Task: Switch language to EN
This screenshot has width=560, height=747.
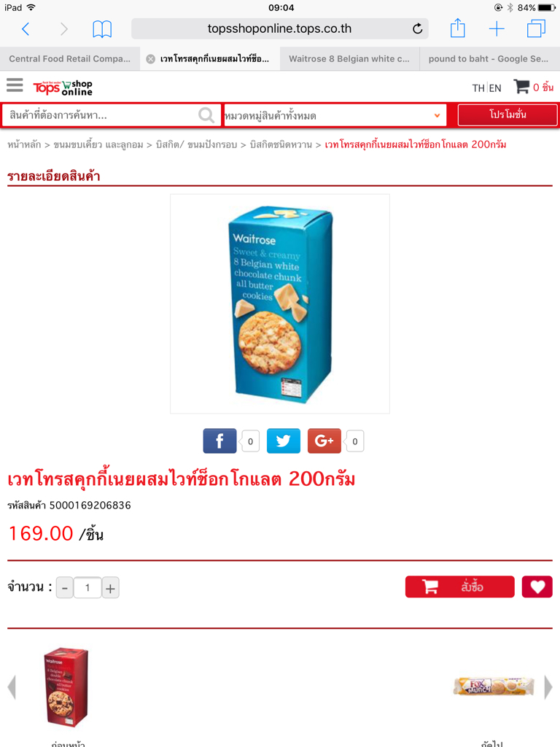Action: pos(495,88)
